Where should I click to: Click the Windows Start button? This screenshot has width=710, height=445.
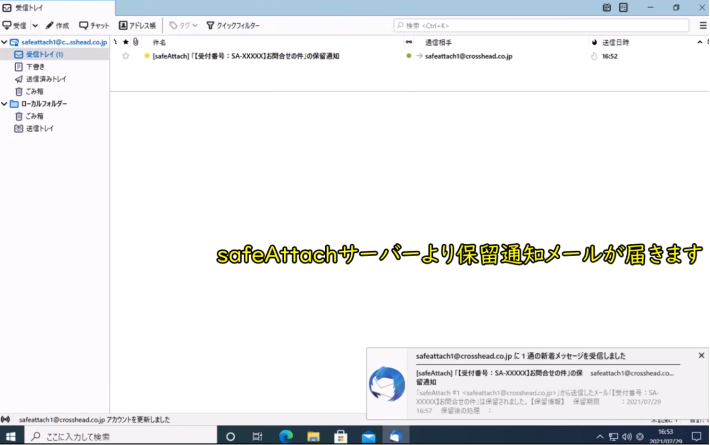(10, 436)
